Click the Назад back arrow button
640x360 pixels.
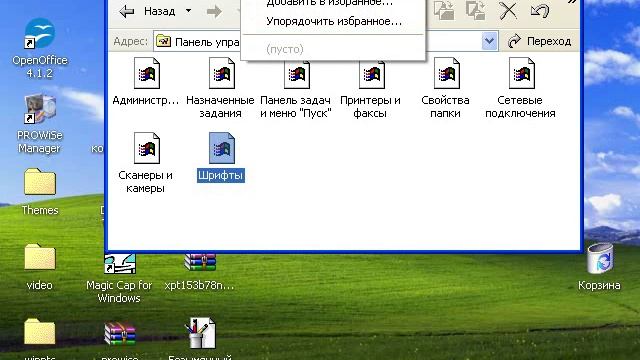coord(147,11)
